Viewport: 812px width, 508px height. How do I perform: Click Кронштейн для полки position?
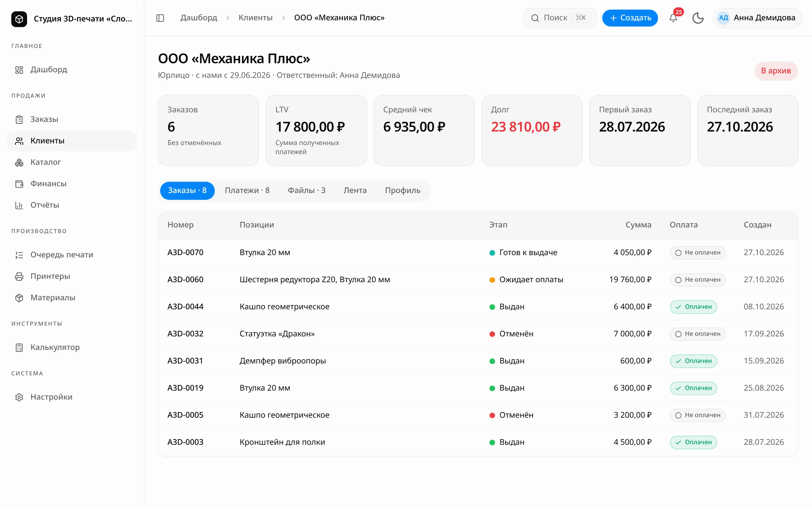pos(282,442)
